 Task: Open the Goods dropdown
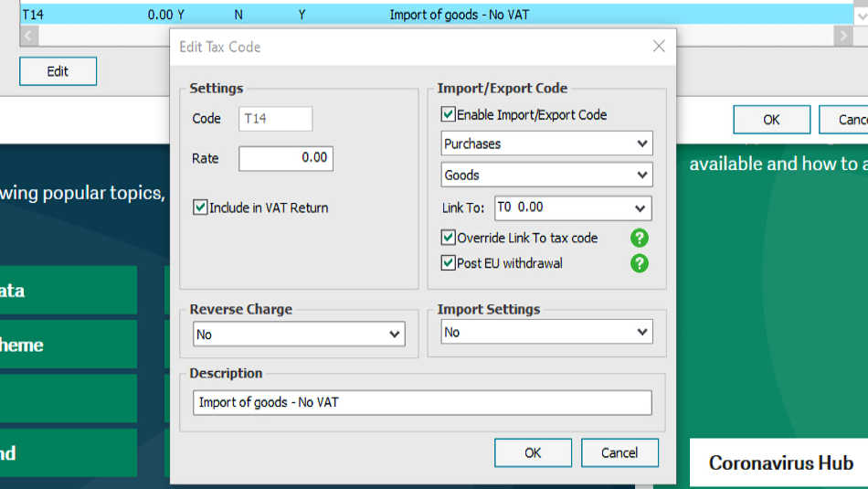547,175
